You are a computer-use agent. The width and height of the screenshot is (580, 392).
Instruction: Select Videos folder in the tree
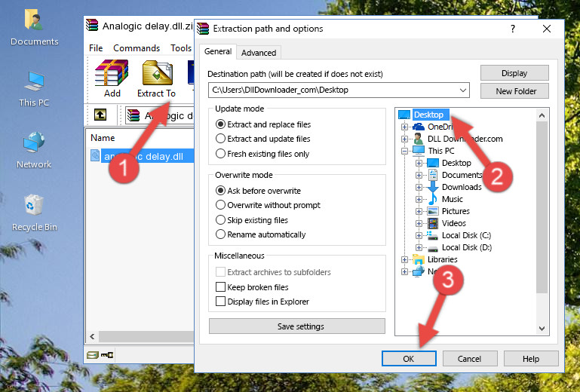click(453, 223)
